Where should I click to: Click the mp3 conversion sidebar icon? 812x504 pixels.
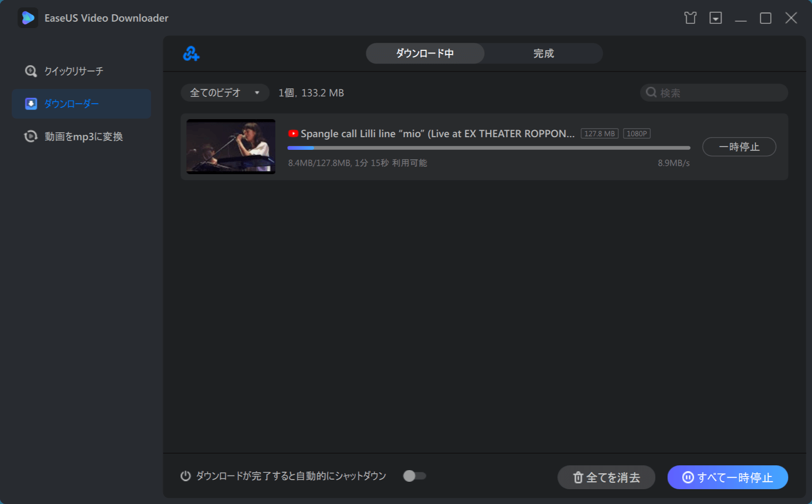pyautogui.click(x=31, y=137)
